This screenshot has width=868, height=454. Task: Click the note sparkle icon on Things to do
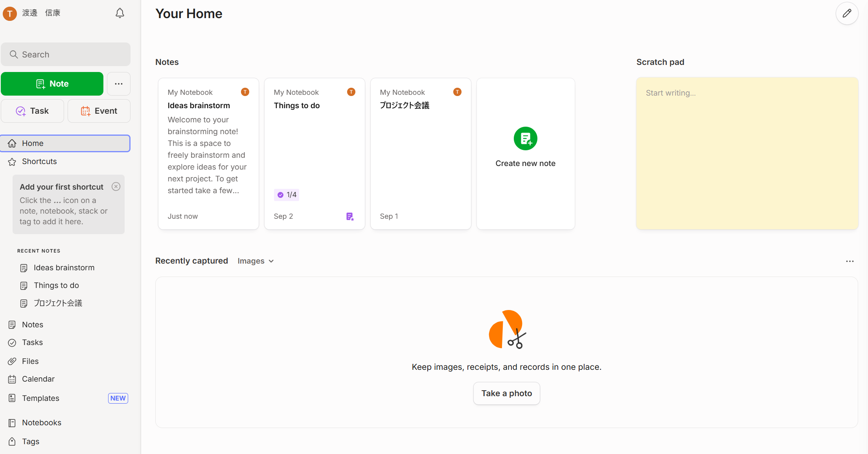point(349,216)
